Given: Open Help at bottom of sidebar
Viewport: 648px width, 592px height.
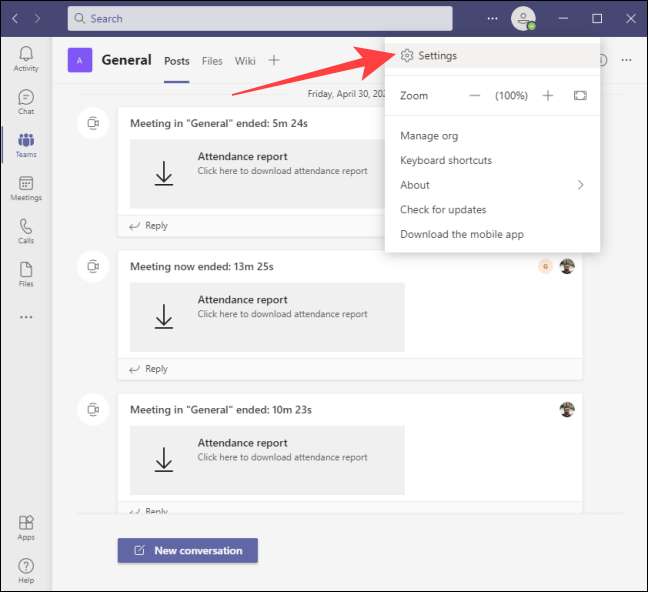Looking at the screenshot, I should [x=26, y=571].
